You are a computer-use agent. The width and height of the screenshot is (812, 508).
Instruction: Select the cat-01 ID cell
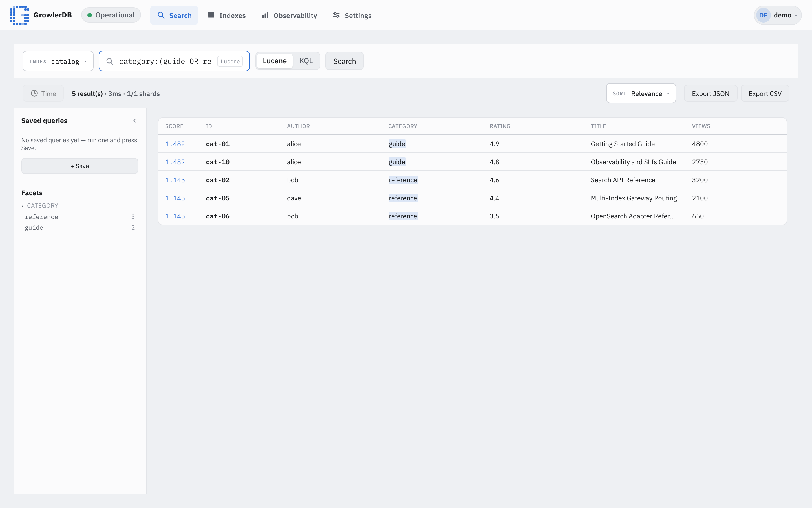click(x=218, y=144)
